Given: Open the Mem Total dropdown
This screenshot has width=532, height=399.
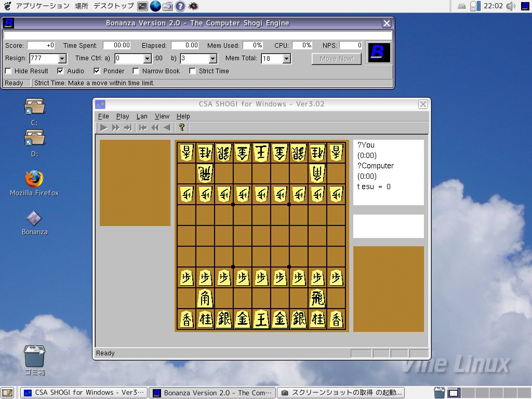Looking at the screenshot, I should [x=286, y=59].
